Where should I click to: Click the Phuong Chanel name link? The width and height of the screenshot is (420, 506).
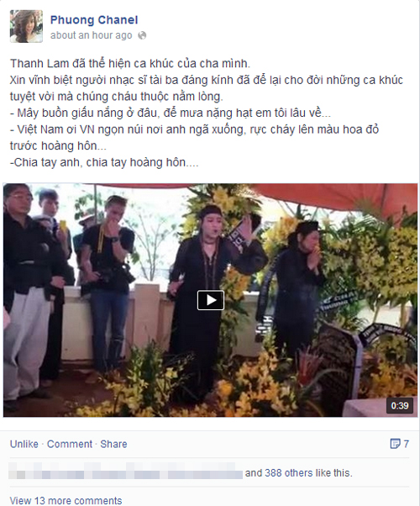tap(94, 20)
